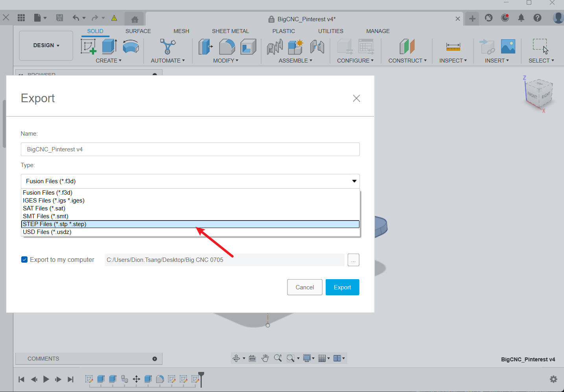The width and height of the screenshot is (564, 392).
Task: Expand the ASSEMBLE menu
Action: 295,61
